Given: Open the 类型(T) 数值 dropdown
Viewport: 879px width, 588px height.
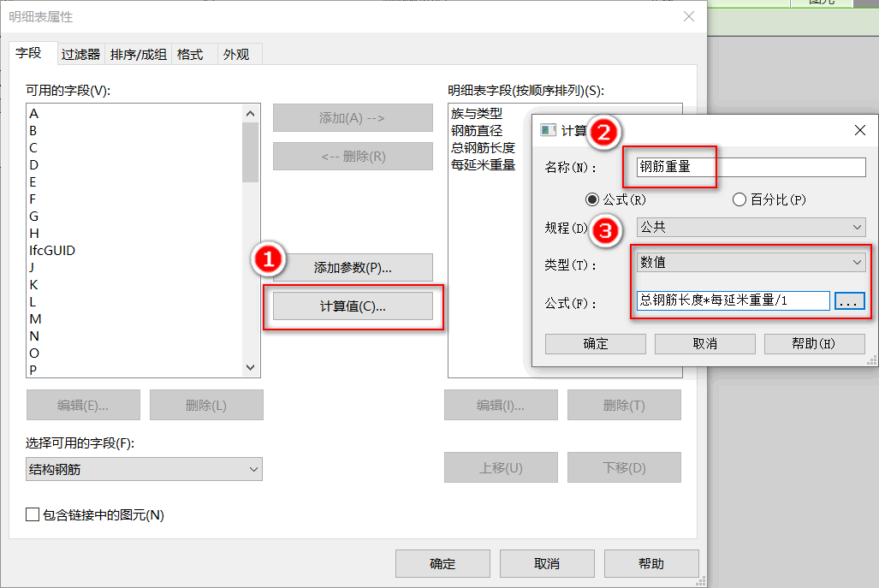Looking at the screenshot, I should point(751,262).
